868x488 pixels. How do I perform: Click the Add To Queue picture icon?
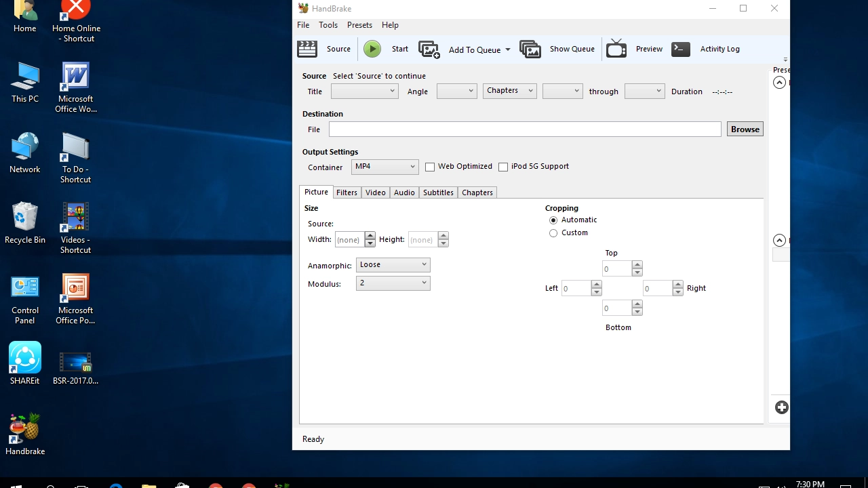click(429, 49)
